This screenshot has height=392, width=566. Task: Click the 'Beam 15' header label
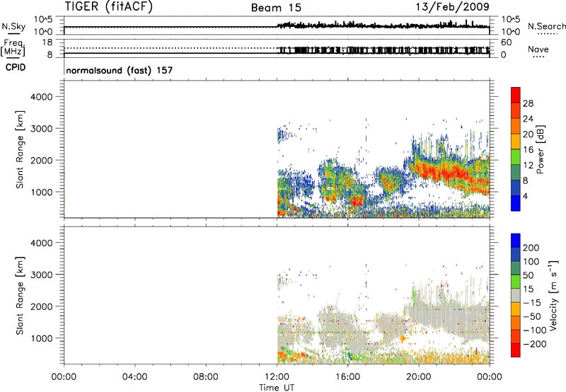pos(276,8)
